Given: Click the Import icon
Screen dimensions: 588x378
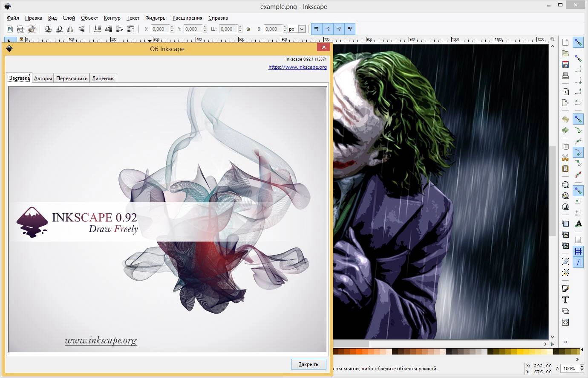Looking at the screenshot, I should (565, 92).
